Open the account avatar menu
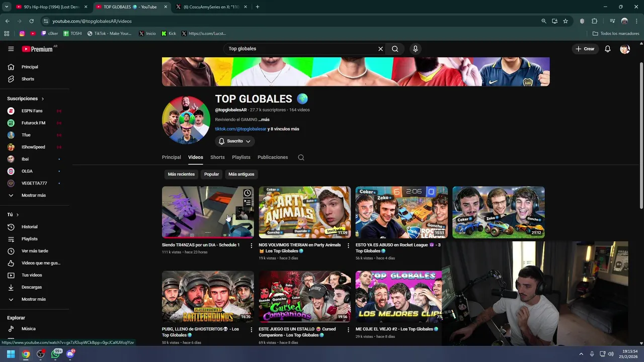 (625, 49)
